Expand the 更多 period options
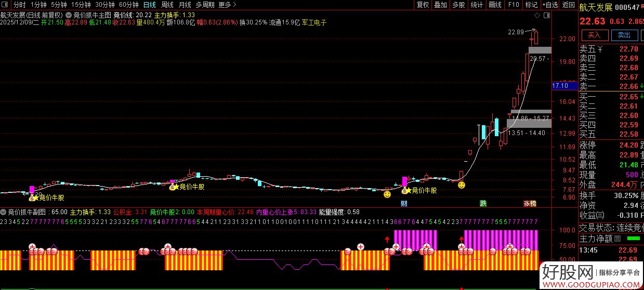This screenshot has width=644, height=290. 227,5
